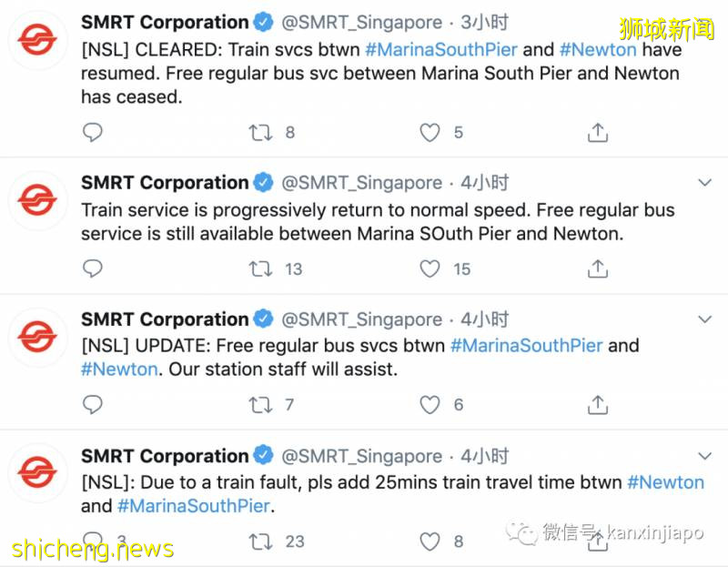Screen dimensions: 728x567
Task: Open the chevron menu on train fault tweet
Action: click(x=704, y=456)
